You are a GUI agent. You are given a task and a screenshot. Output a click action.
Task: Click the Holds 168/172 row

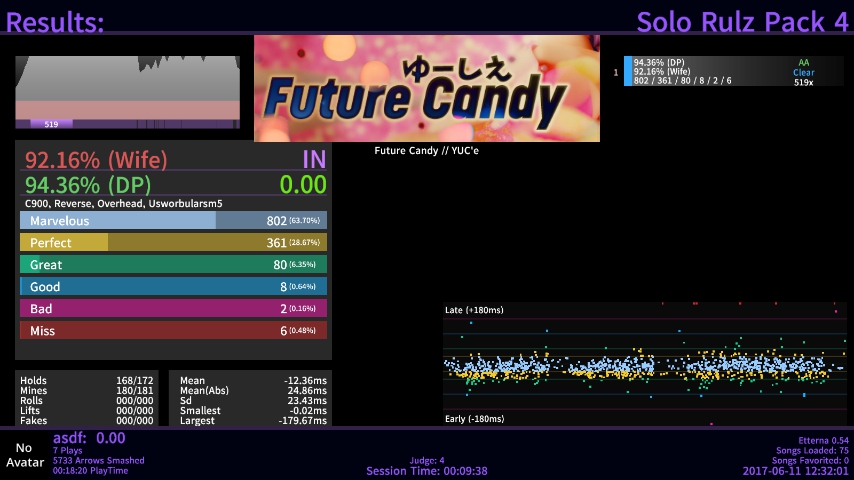87,381
